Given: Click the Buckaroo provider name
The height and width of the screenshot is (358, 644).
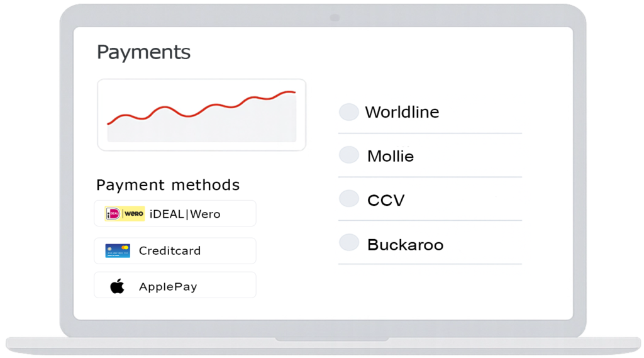Looking at the screenshot, I should [405, 245].
